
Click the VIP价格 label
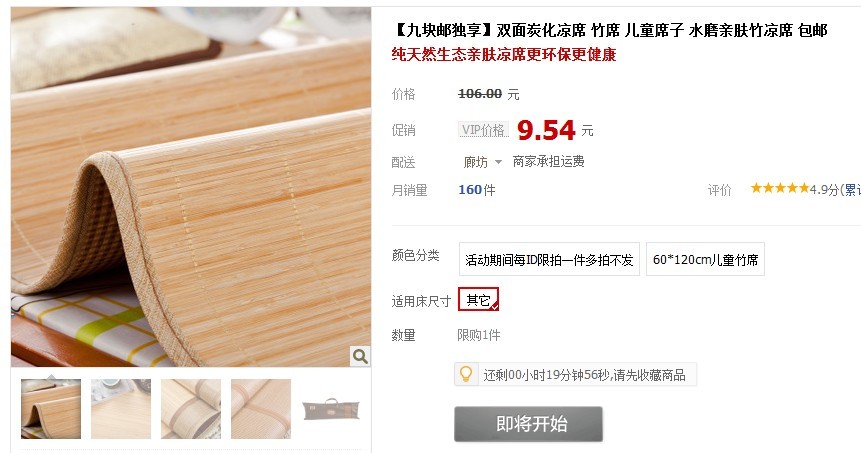(x=483, y=130)
